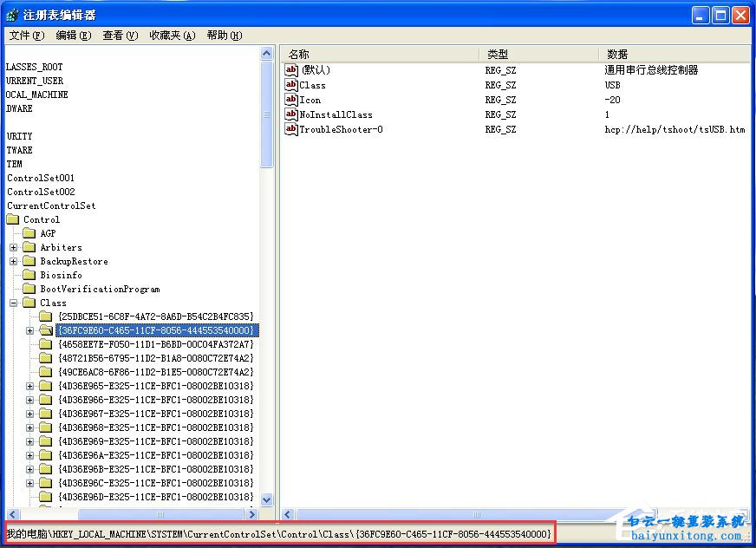The height and width of the screenshot is (548, 756).
Task: Select the AGP folder in tree
Action: (x=47, y=233)
